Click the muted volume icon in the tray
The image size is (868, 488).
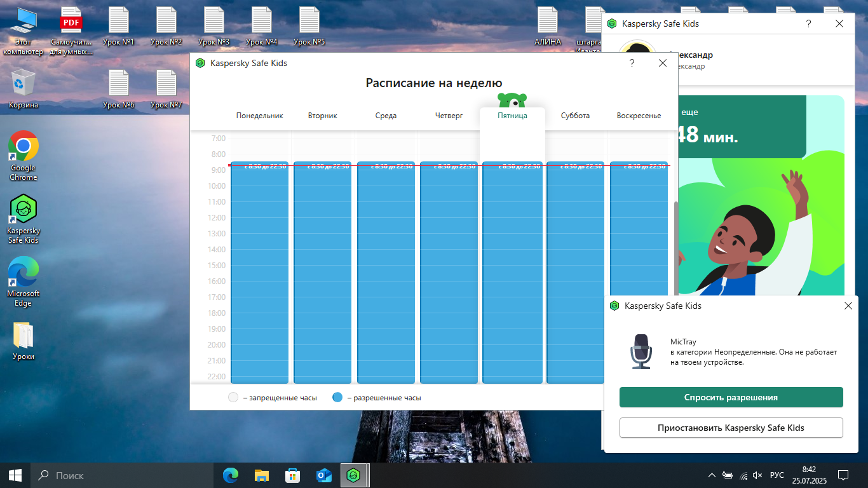tap(757, 475)
